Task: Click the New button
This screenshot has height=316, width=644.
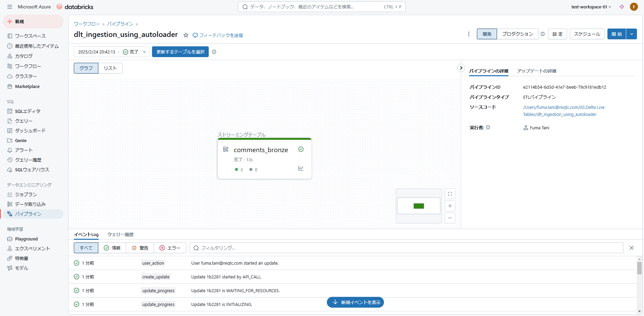Action: click(x=33, y=21)
